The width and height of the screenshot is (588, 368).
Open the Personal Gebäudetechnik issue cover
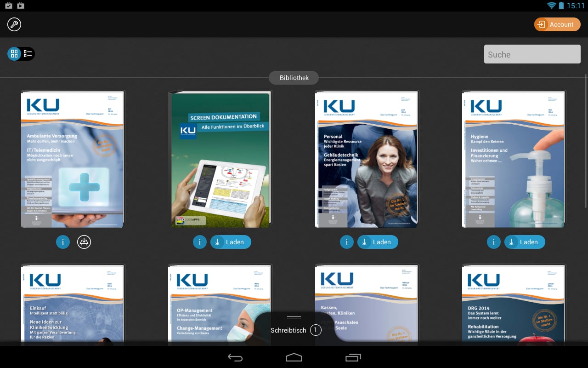[367, 159]
